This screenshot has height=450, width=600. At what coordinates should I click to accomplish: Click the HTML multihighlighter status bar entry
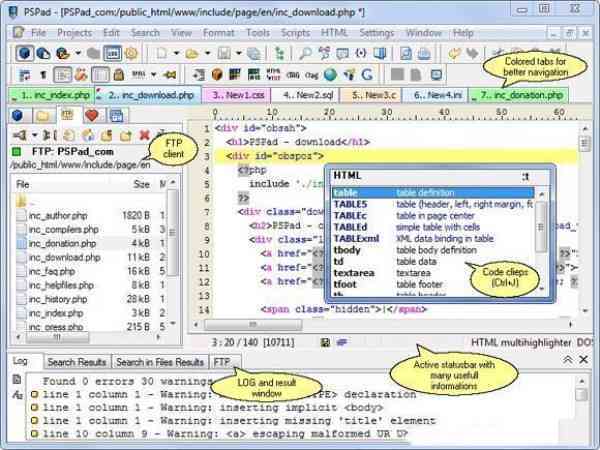coord(521,342)
